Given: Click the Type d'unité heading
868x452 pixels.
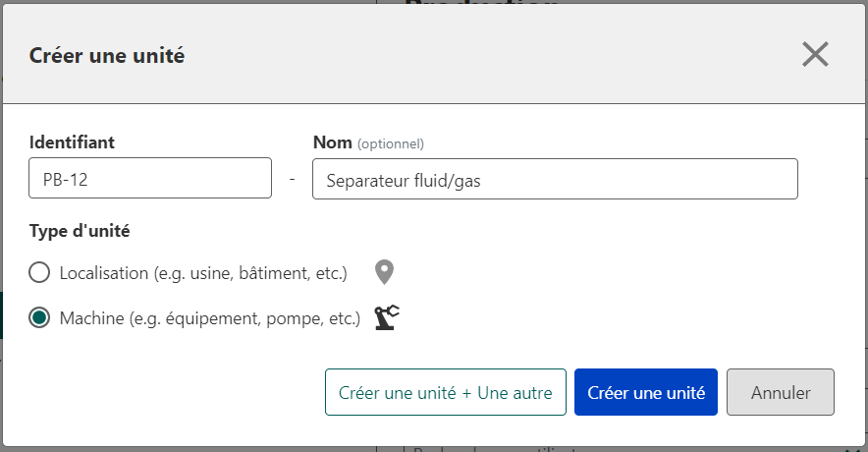Looking at the screenshot, I should coord(80,232).
